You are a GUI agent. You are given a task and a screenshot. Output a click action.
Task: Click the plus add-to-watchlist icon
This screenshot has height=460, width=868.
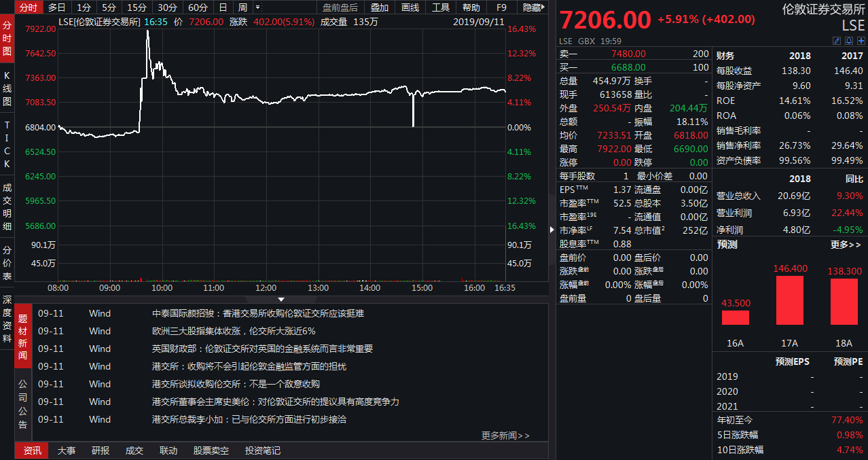pyautogui.click(x=861, y=41)
